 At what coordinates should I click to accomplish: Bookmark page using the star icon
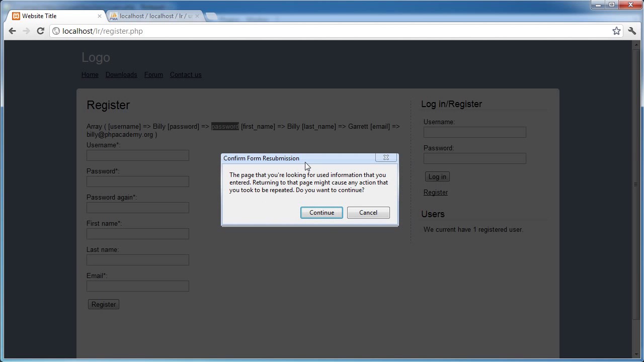[616, 31]
